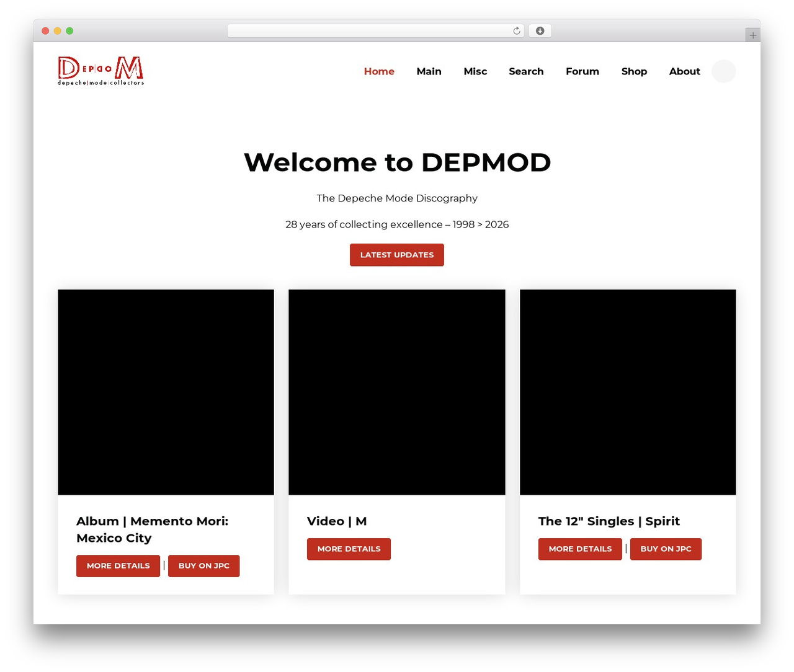Click the browser reload icon
This screenshot has width=794, height=672.
(516, 31)
